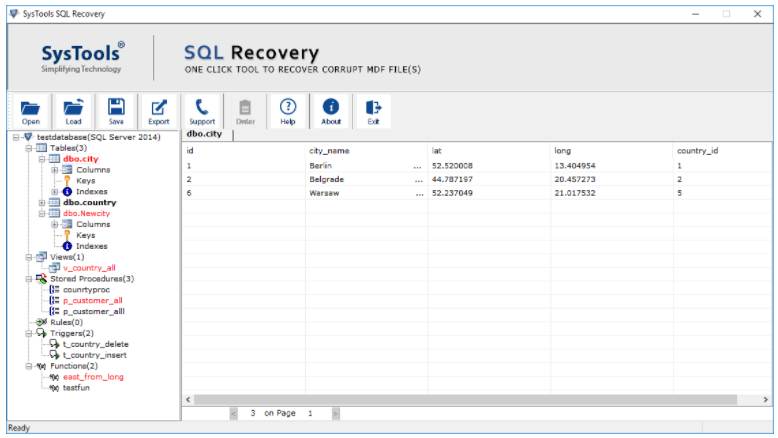
Task: Open Help from the toolbar
Action: click(x=288, y=111)
